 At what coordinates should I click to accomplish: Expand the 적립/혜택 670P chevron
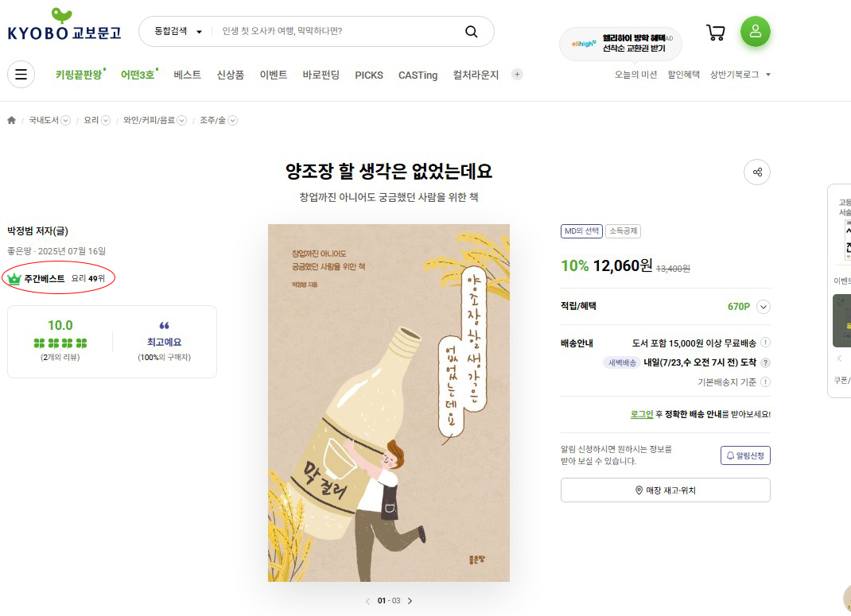763,307
